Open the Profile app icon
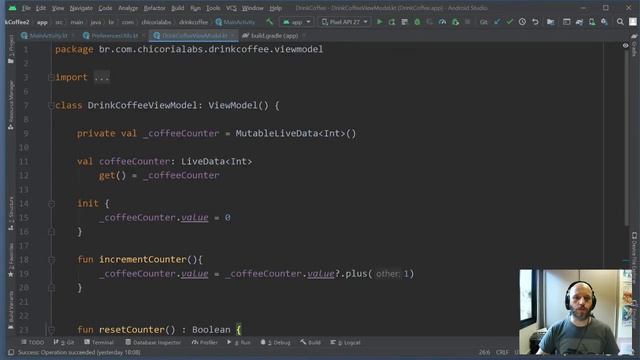The height and width of the screenshot is (360, 640). pyautogui.click(x=442, y=22)
